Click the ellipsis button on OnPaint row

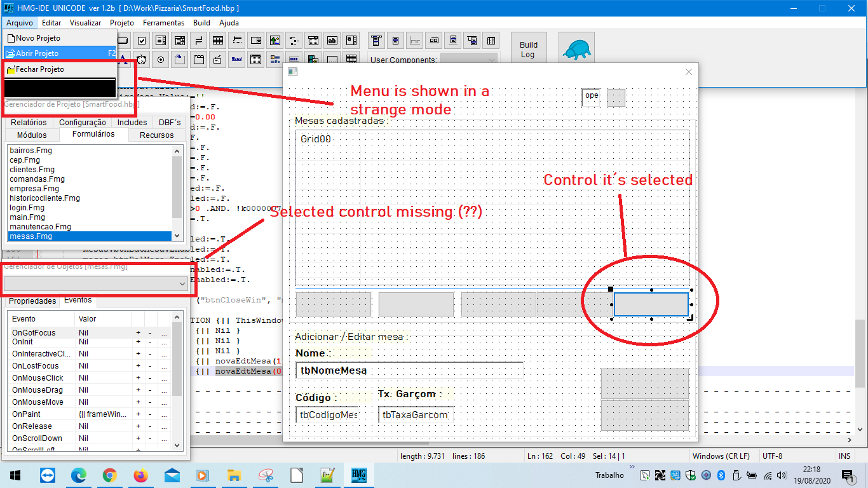(x=163, y=414)
